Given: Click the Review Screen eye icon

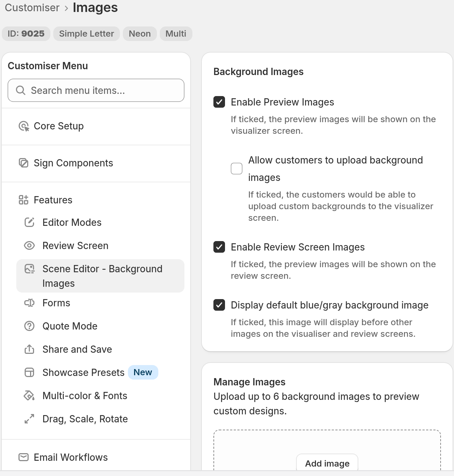Looking at the screenshot, I should (x=29, y=245).
